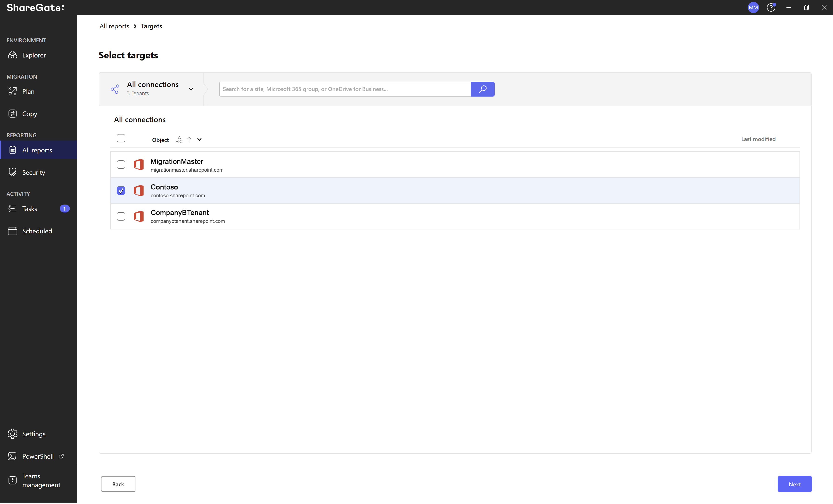
Task: Click the Tasks list icon
Action: point(13,208)
